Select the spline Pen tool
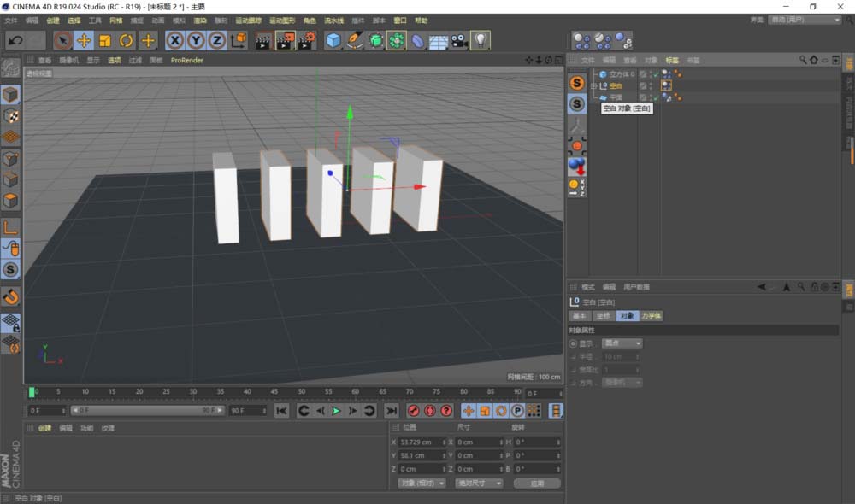Image resolution: width=855 pixels, height=504 pixels. click(x=355, y=40)
